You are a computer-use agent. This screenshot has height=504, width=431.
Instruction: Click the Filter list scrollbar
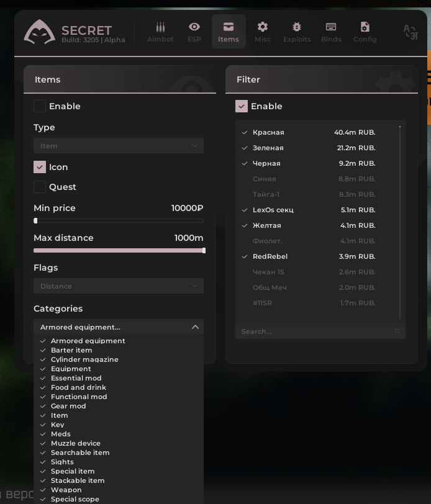[400, 222]
